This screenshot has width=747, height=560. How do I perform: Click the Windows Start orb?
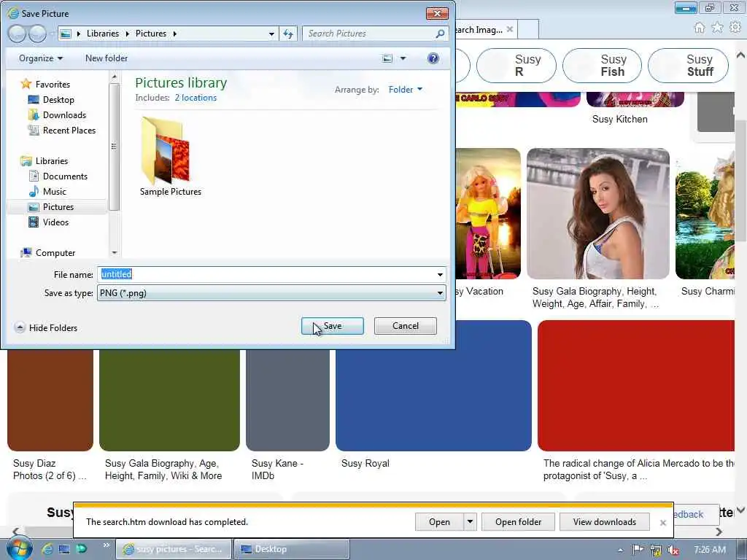(19, 548)
